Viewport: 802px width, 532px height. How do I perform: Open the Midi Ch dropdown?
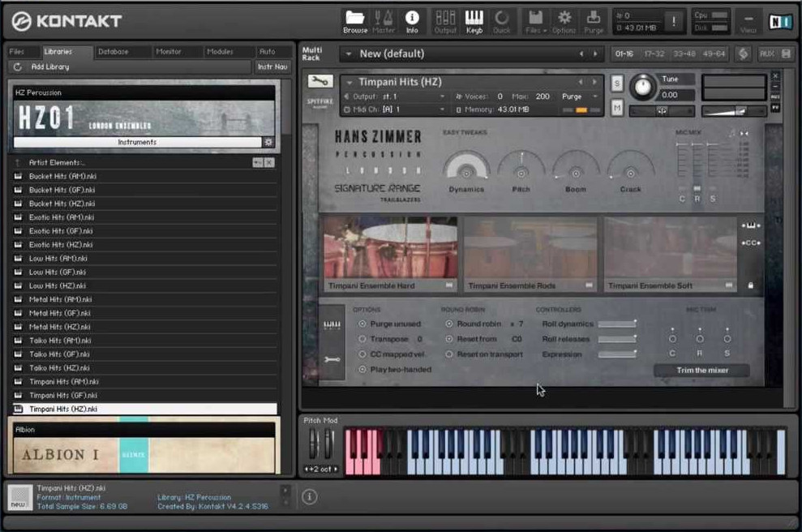tap(443, 109)
